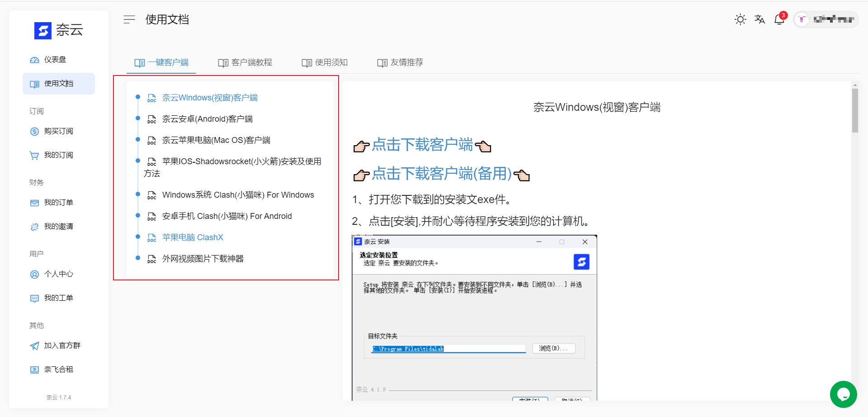
Task: Open 安卓手机 Clash For Android document
Action: (x=227, y=216)
